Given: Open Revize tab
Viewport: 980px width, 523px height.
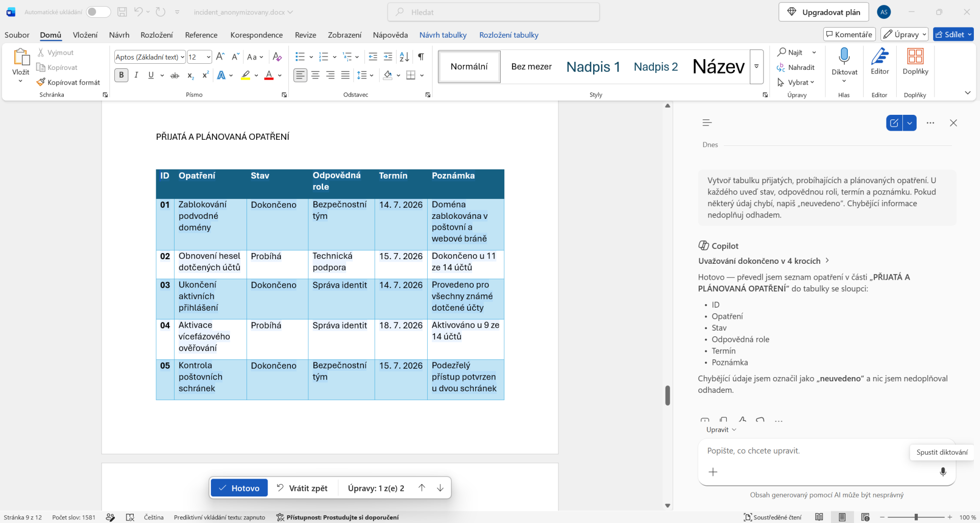Looking at the screenshot, I should tap(306, 35).
